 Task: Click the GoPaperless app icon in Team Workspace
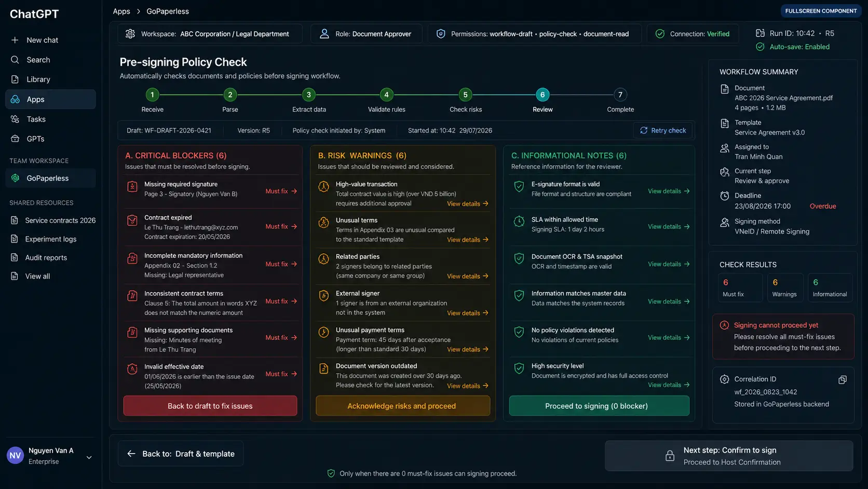[15, 178]
